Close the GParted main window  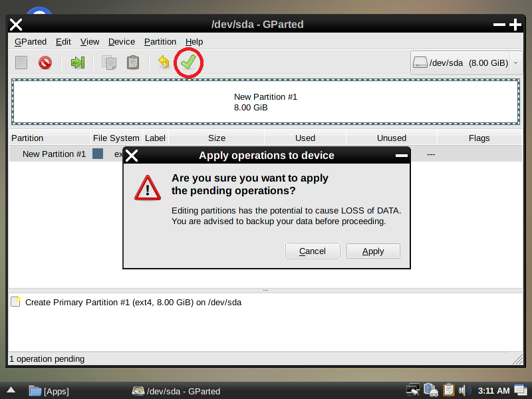pyautogui.click(x=16, y=25)
